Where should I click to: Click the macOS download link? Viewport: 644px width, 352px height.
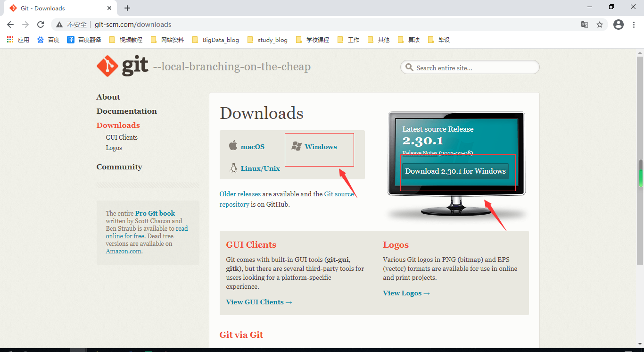253,147
